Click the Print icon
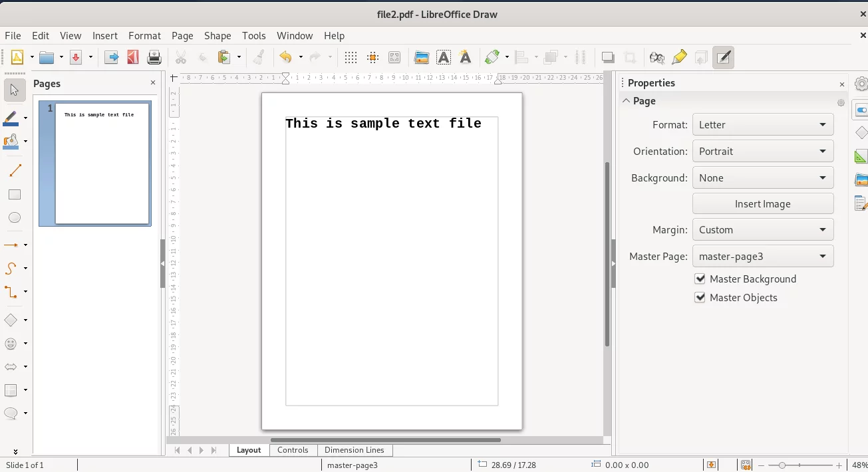Image resolution: width=868 pixels, height=472 pixels. (154, 57)
